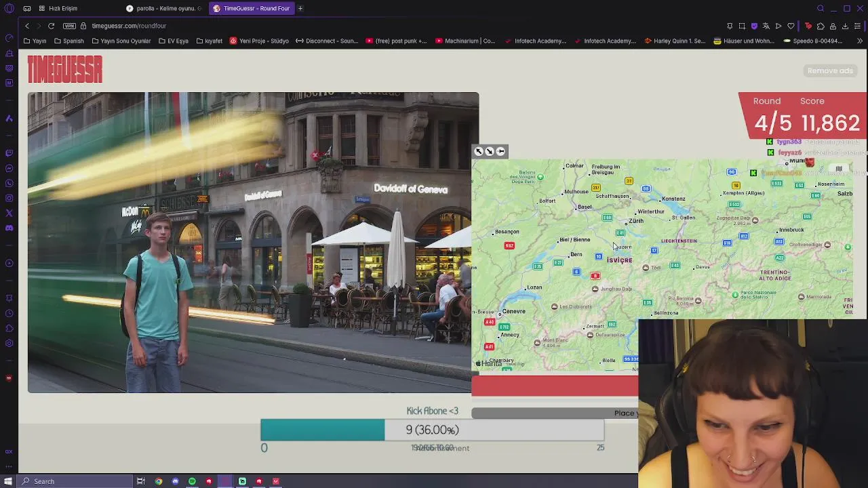Open the Speedo 8-00494... bookmark
This screenshot has width=868, height=488.
pyautogui.click(x=812, y=41)
